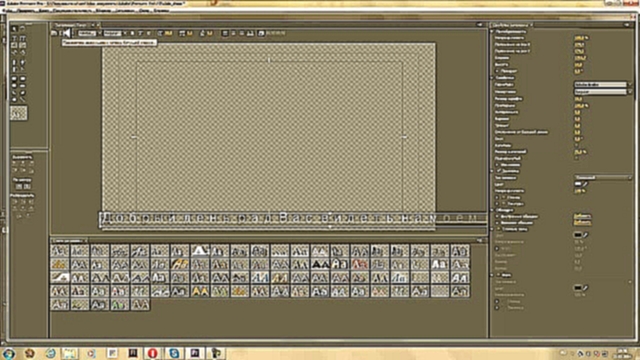Select the Wedge shape tool
The width and height of the screenshot is (640, 360).
coord(14,93)
